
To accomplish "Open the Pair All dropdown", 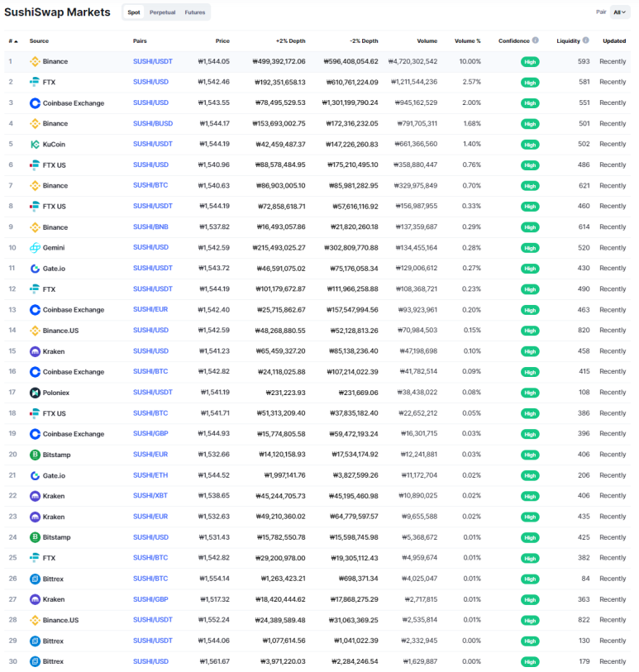I will [x=620, y=12].
